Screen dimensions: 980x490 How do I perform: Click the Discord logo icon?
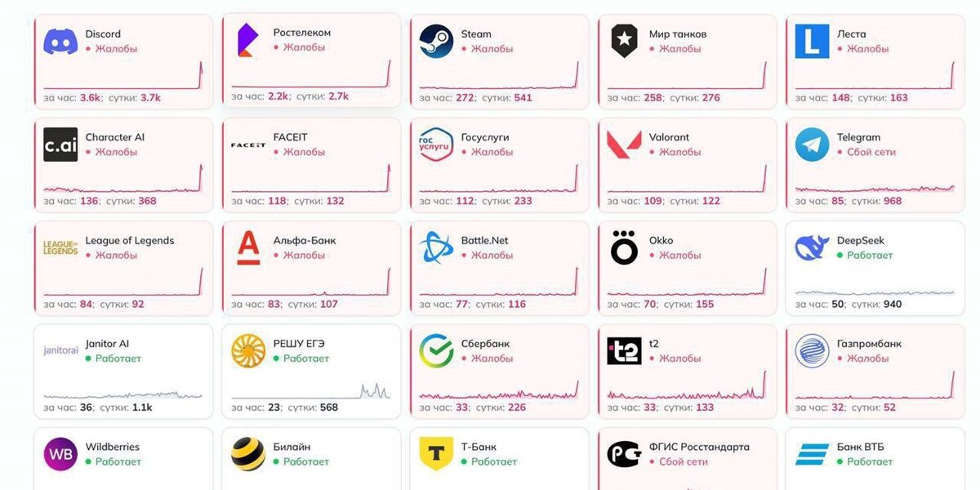pyautogui.click(x=60, y=42)
